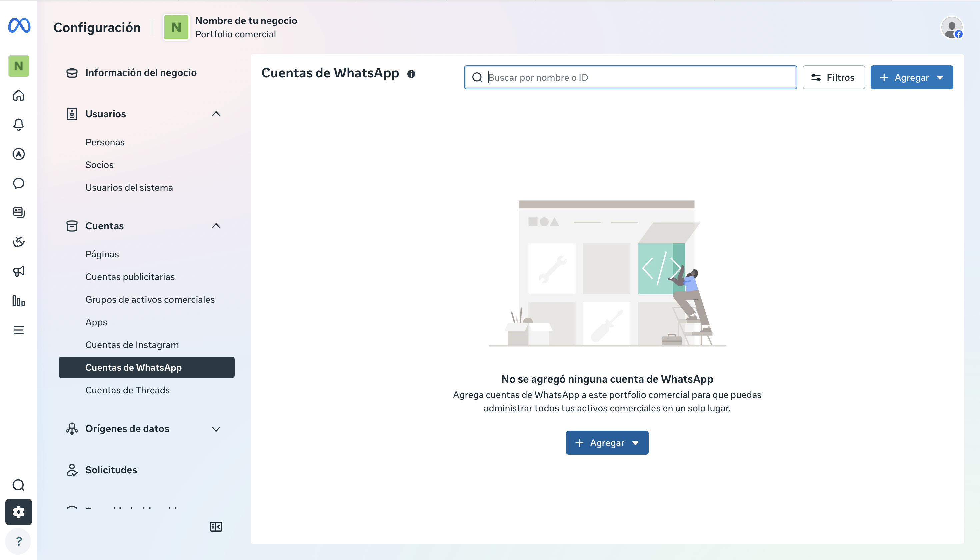Open the inbox chat bubble icon
The image size is (980, 560).
(x=18, y=183)
